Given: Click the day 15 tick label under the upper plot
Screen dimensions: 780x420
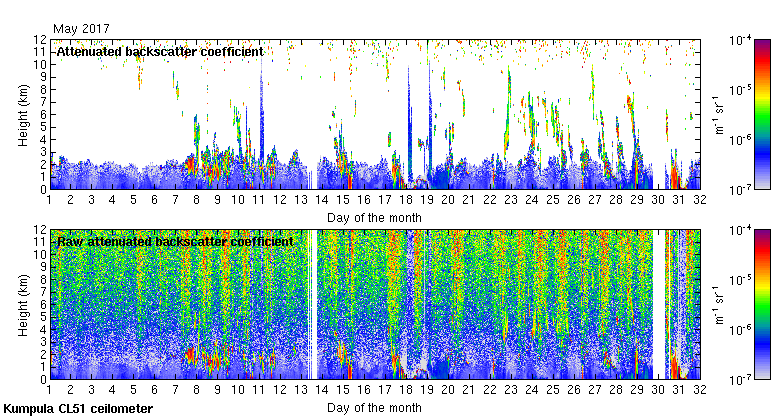Looking at the screenshot, I should coord(343,200).
